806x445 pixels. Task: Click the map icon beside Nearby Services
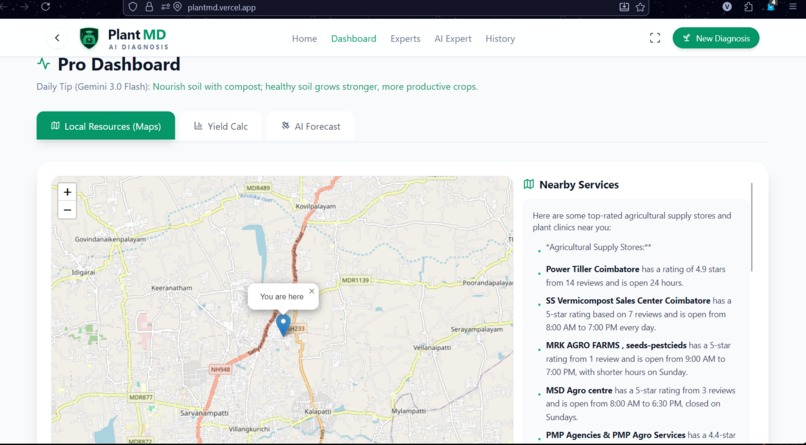[x=528, y=184]
